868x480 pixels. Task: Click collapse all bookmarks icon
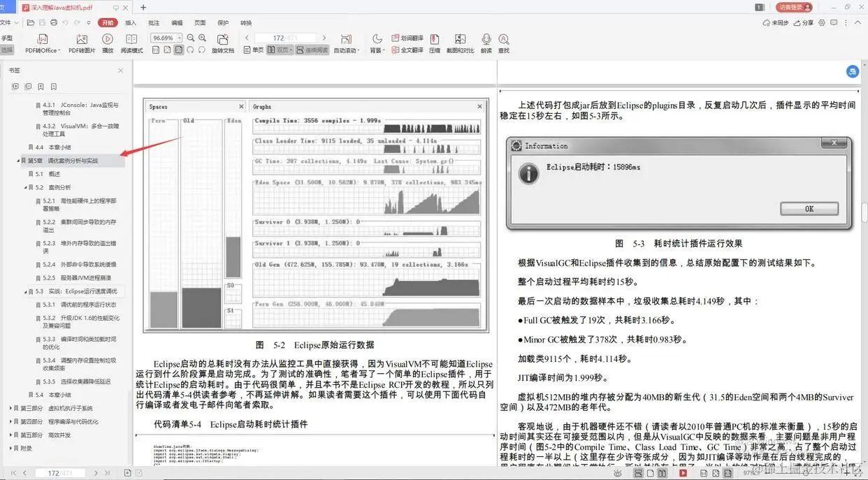28,87
